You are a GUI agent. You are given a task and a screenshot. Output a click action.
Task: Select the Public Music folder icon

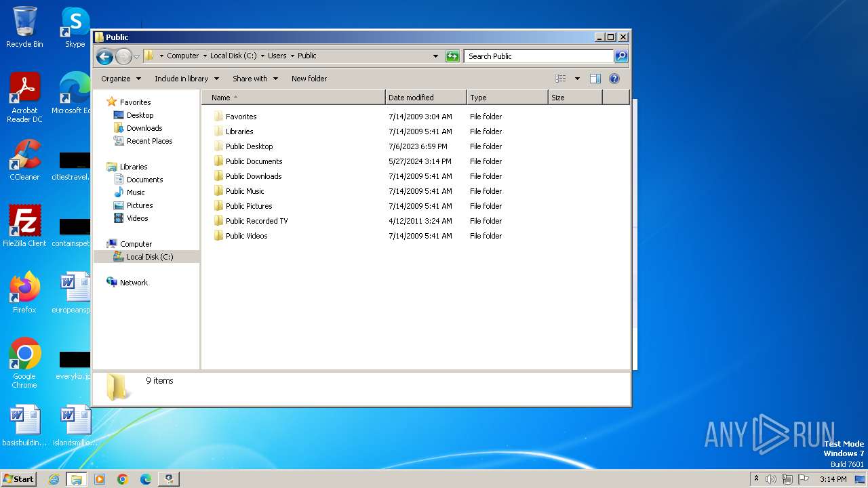[x=218, y=191]
